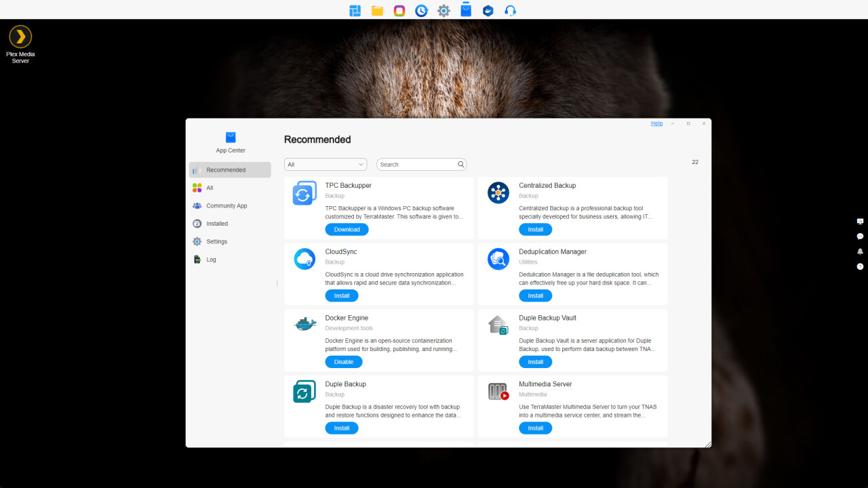
Task: Click the CloudSync cloud icon
Action: (x=304, y=259)
